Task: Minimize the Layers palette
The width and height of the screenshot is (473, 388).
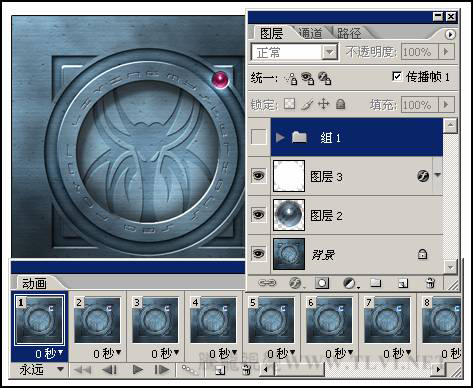Action: tap(438, 16)
